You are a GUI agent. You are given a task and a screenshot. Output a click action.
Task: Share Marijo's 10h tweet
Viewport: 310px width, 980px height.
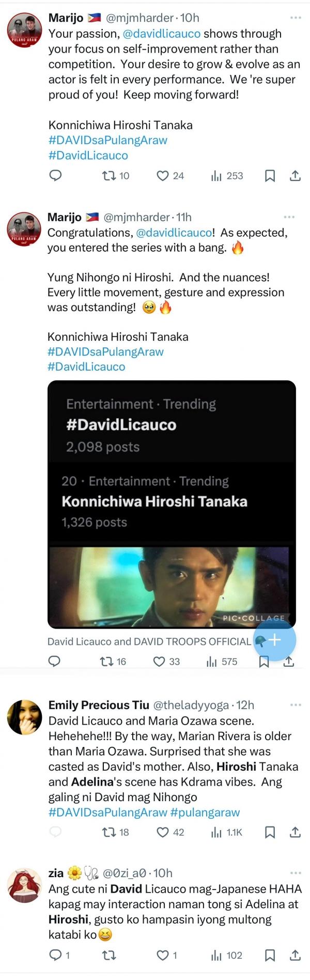[295, 176]
